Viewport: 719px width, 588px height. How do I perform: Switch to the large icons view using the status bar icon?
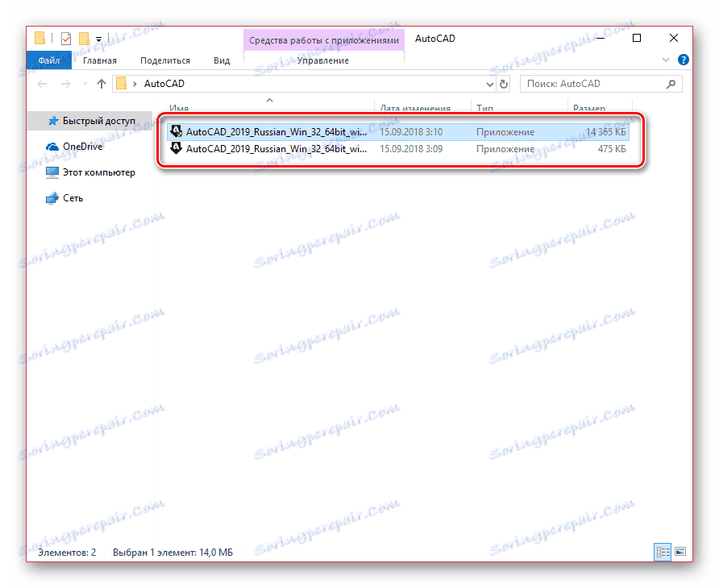point(680,552)
